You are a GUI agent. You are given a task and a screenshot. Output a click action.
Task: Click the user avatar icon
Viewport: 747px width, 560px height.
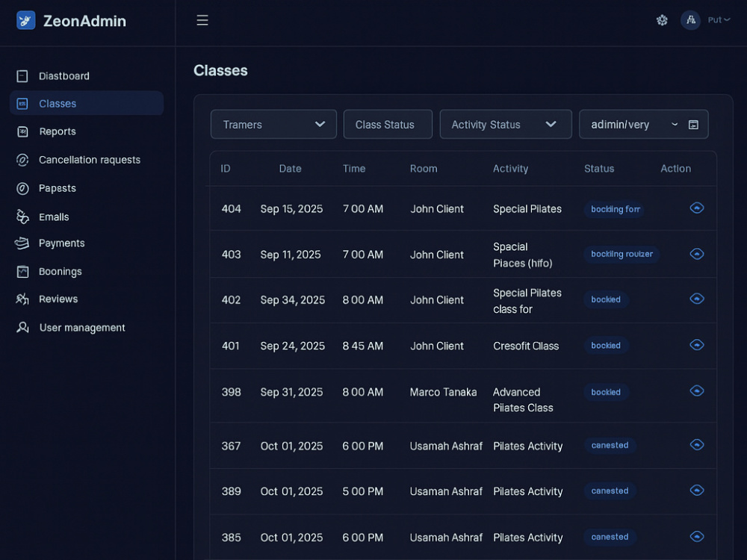coord(690,20)
